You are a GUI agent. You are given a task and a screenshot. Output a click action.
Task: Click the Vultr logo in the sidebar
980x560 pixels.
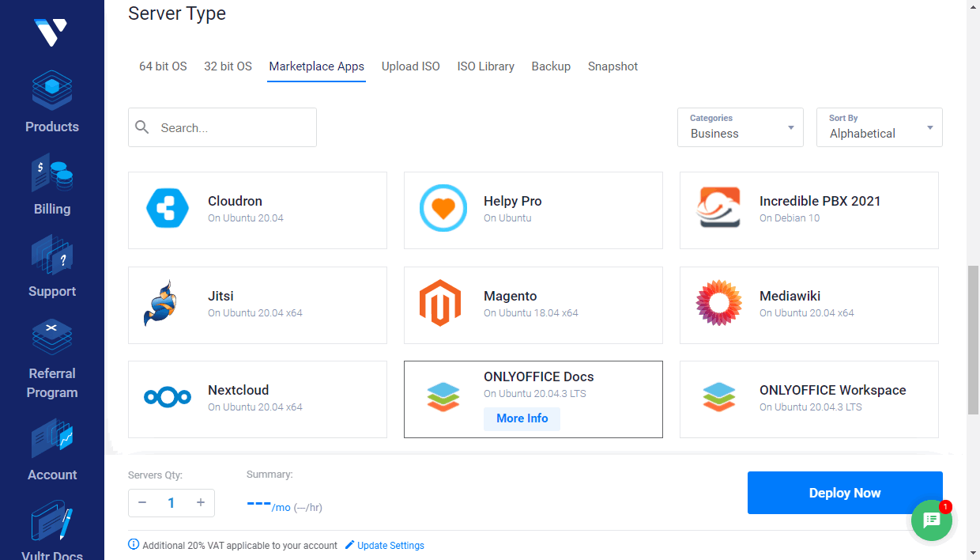click(x=51, y=32)
